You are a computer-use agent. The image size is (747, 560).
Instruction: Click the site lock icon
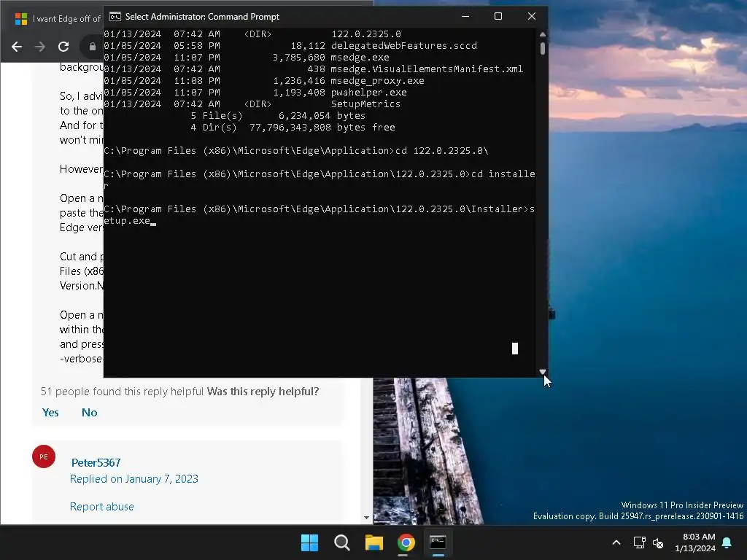click(93, 47)
